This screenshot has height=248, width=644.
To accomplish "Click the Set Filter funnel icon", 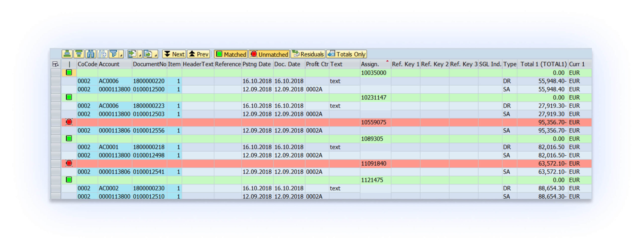I will (114, 54).
